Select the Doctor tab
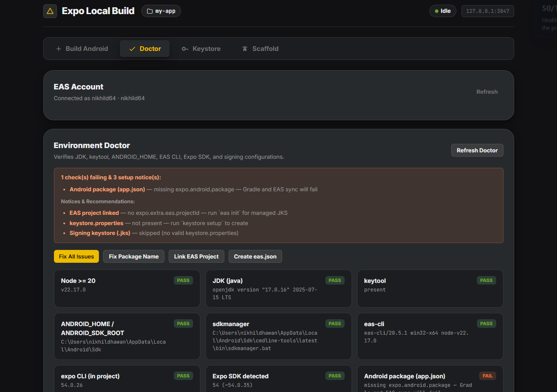Image resolution: width=557 pixels, height=392 pixels. tap(145, 49)
